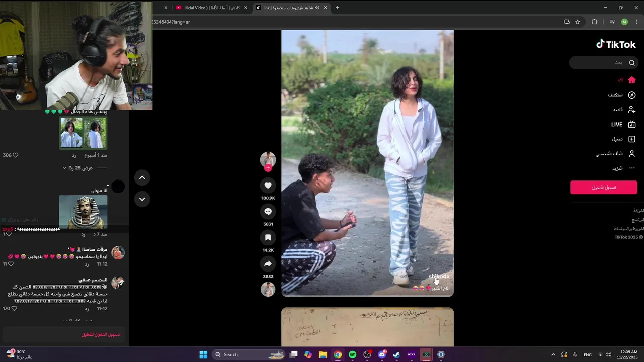Image resolution: width=644 pixels, height=362 pixels.
Task: Open the volume speaker icon in system tray
Action: [609, 354]
